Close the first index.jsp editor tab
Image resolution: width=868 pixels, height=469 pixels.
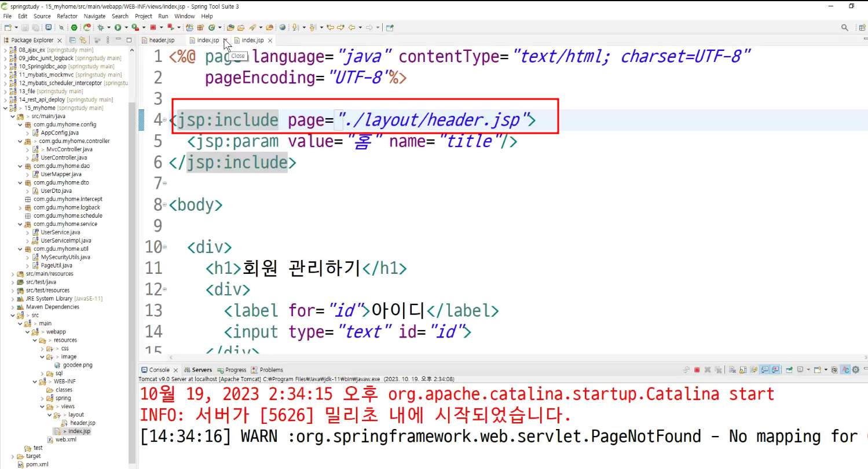click(225, 41)
